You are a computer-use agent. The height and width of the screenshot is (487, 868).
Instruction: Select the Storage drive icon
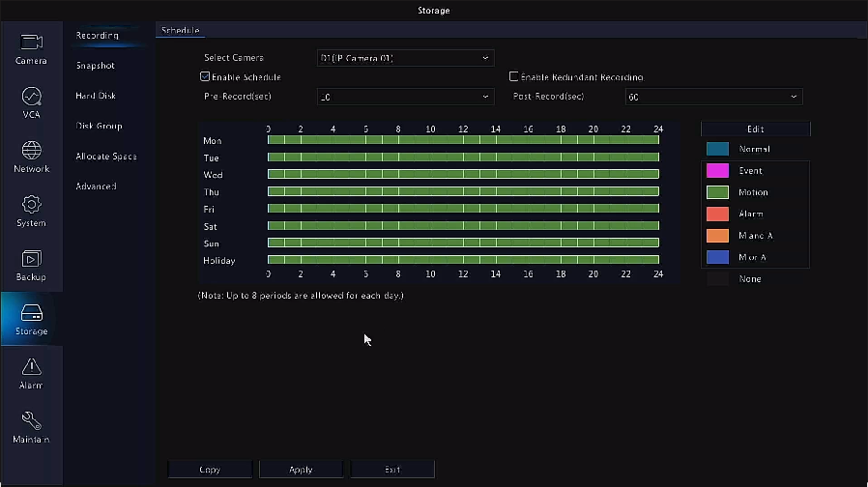pyautogui.click(x=31, y=313)
